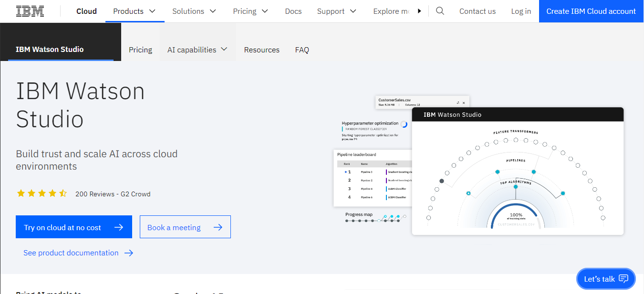
Task: Click Create IBM Cloud account button
Action: [x=591, y=11]
